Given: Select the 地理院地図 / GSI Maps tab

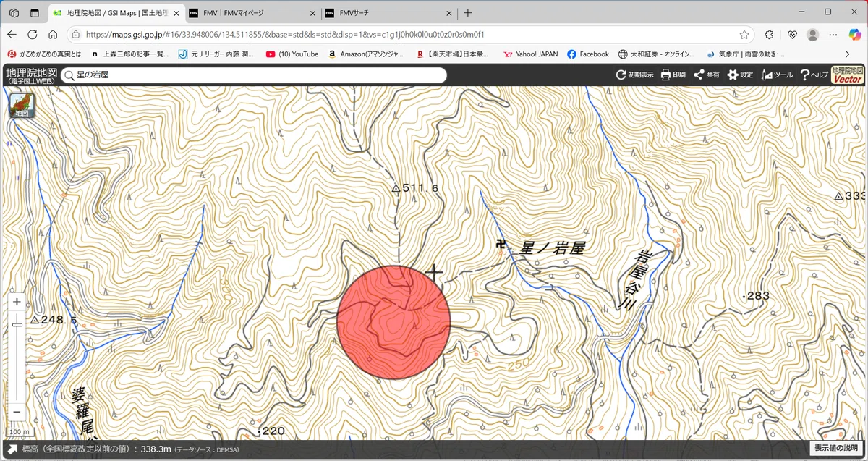Looking at the screenshot, I should (116, 13).
